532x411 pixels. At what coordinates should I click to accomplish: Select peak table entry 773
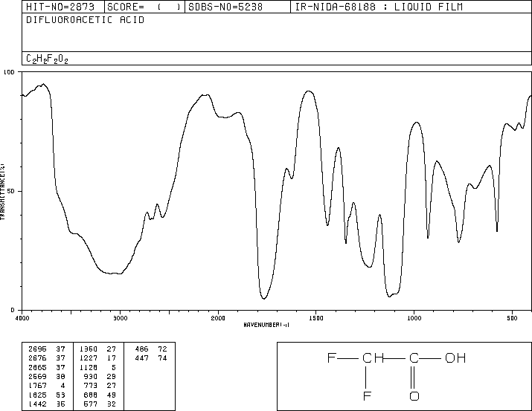click(91, 386)
